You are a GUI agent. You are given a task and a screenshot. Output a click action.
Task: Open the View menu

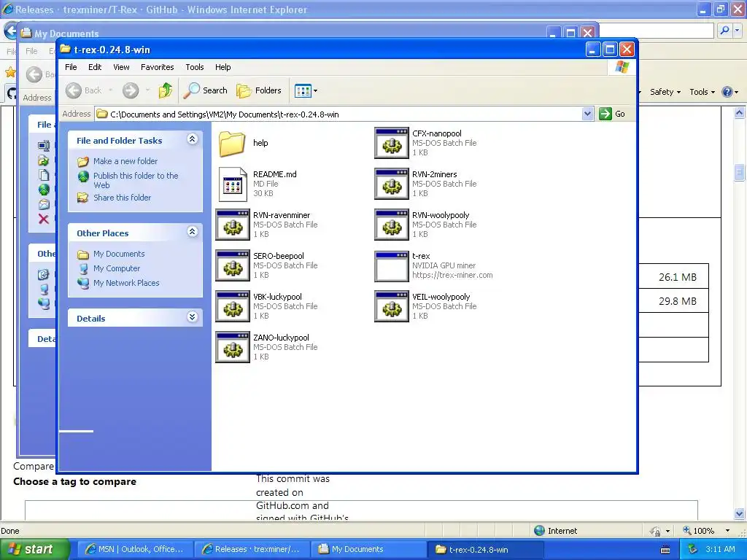122,67
